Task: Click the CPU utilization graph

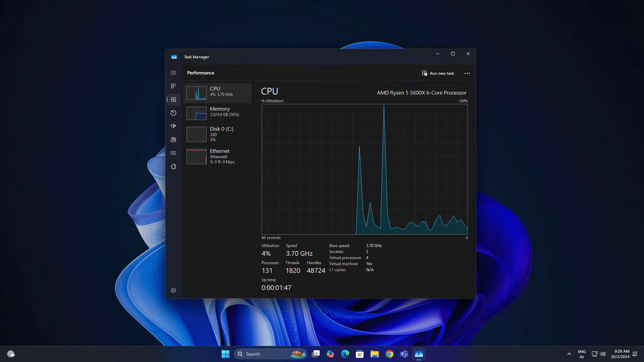Action: point(365,169)
